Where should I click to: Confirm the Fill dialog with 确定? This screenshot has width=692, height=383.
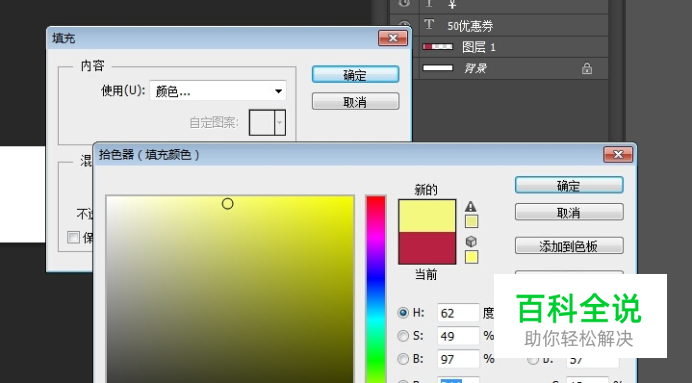point(355,75)
